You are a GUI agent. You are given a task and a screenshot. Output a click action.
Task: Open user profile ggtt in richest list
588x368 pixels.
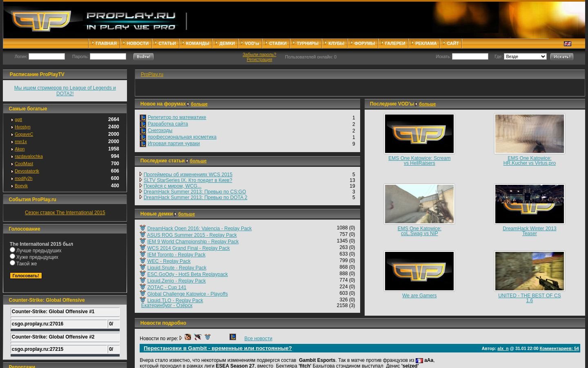[x=18, y=119]
